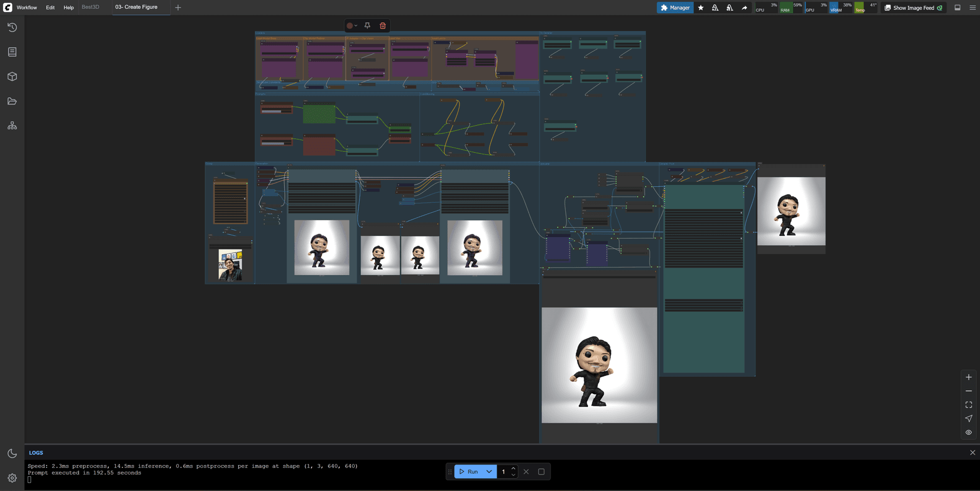The height and width of the screenshot is (491, 980).
Task: Switch to the Best3D tab
Action: [90, 7]
